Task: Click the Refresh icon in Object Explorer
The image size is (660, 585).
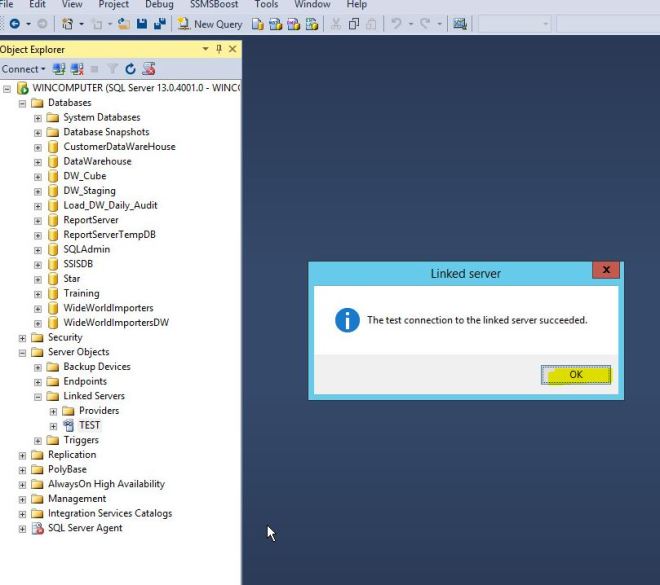Action: [130, 69]
